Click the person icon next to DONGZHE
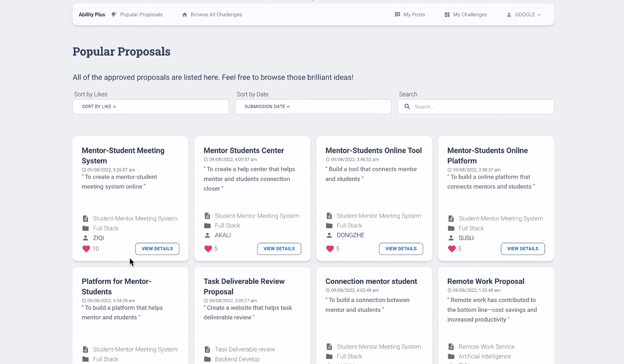624x364 pixels. point(329,235)
